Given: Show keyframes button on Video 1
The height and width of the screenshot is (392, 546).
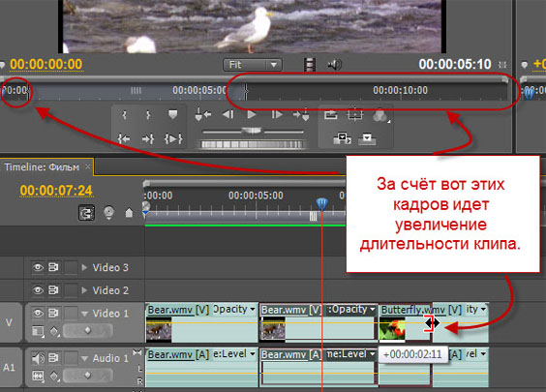Looking at the screenshot, I should point(54,331).
